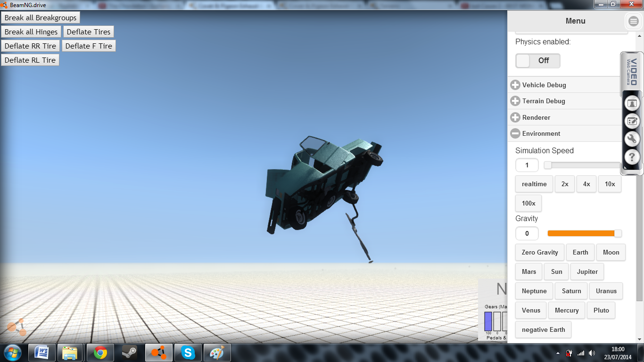Select Mercury gravity preset
Viewport: 644px width, 362px height.
pyautogui.click(x=567, y=310)
